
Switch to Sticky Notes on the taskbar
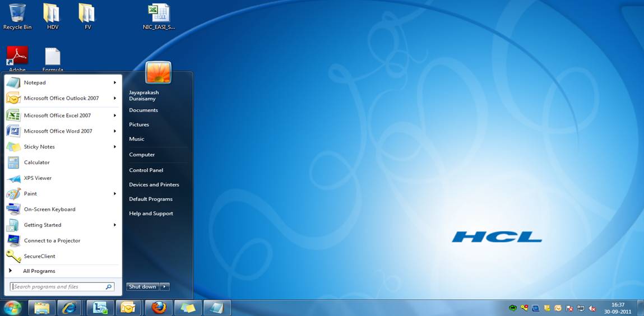tap(188, 308)
